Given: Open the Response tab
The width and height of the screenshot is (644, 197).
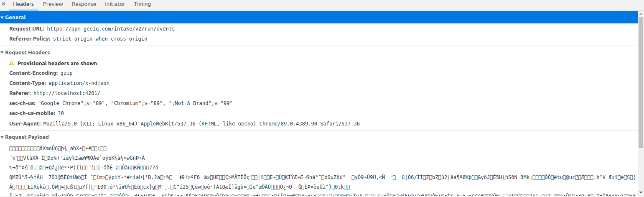Looking at the screenshot, I should 84,4.
